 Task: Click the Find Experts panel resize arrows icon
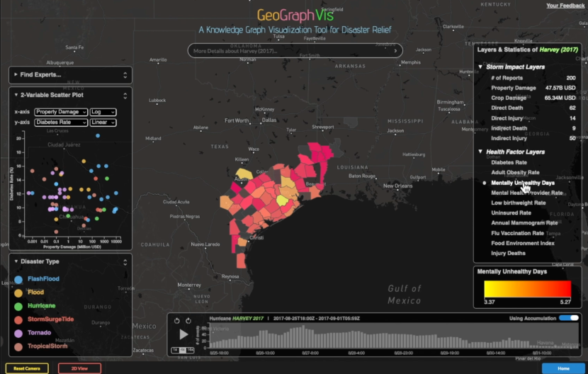(125, 75)
